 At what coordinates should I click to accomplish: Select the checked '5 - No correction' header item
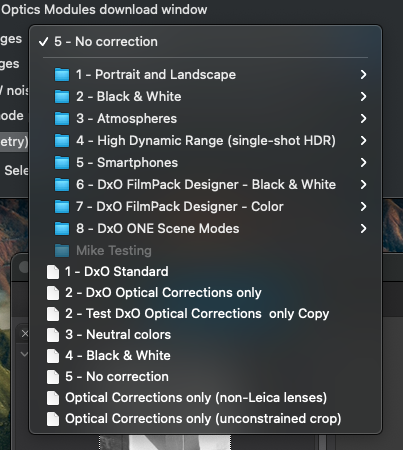205,42
